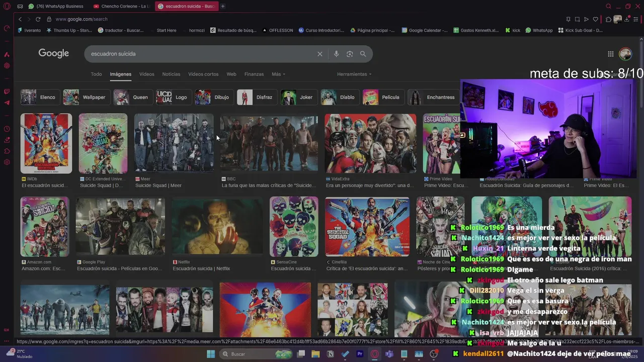Open Opera sidebar history clock

click(7, 129)
